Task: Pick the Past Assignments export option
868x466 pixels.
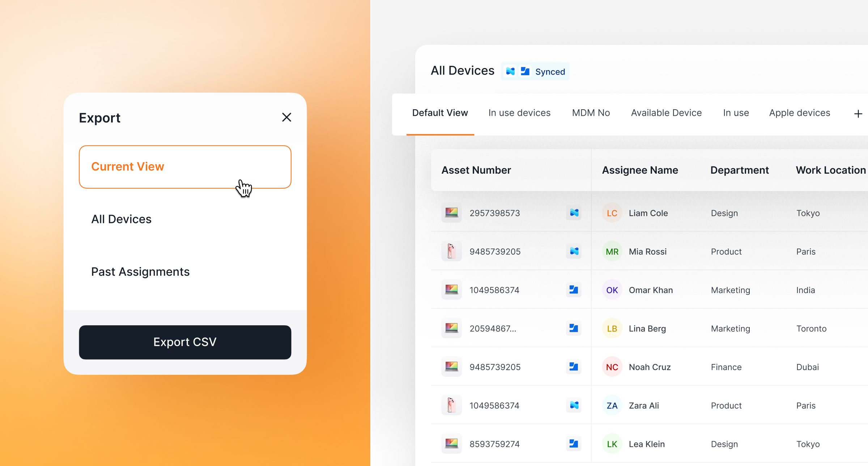Action: (x=140, y=272)
